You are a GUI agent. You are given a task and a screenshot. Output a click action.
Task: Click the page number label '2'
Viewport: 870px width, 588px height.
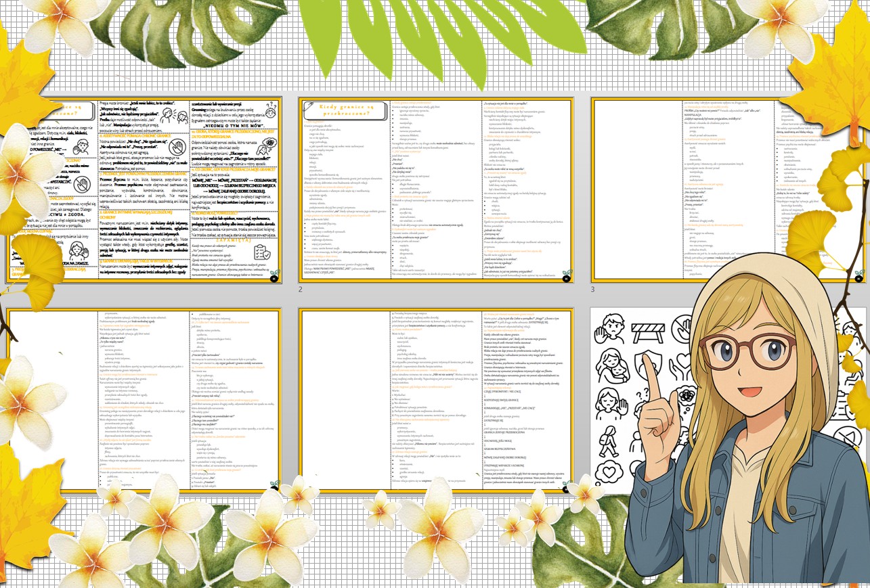[301, 290]
